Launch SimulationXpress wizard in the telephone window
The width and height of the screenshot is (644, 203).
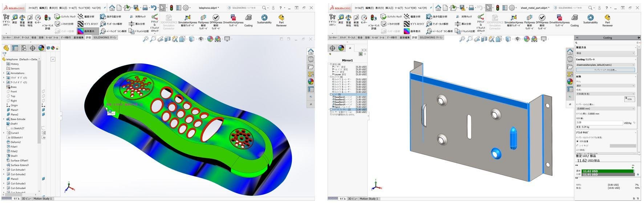click(x=187, y=21)
